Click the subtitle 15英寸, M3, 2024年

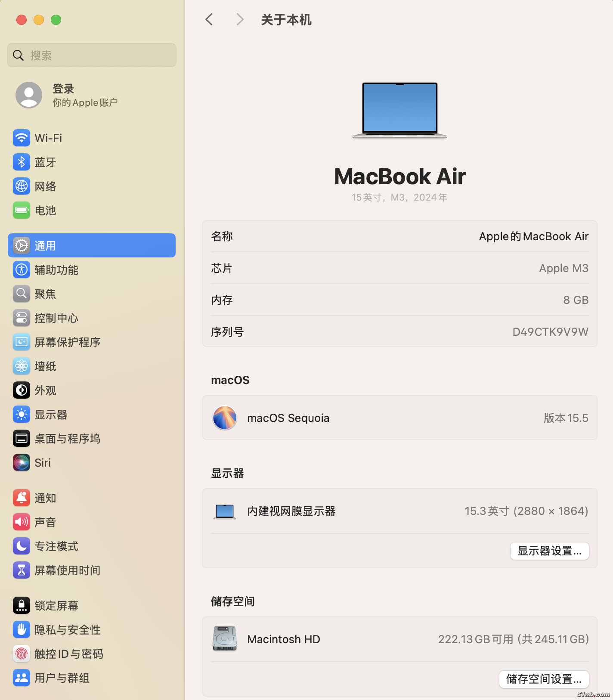coord(399,197)
